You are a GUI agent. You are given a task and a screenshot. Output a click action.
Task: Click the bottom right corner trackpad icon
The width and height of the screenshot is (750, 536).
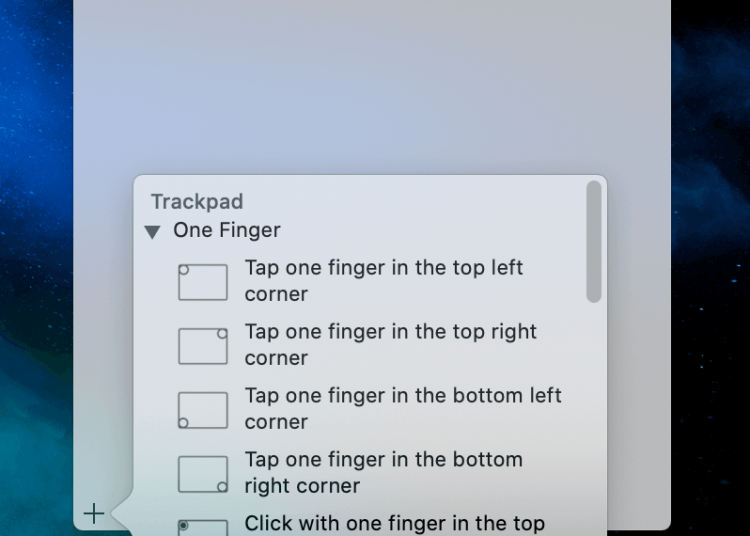[203, 474]
